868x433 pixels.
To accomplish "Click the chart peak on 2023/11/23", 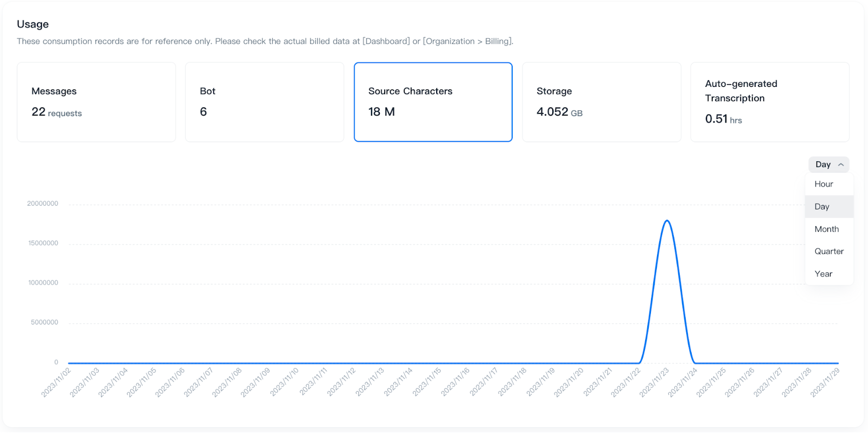I will (x=667, y=221).
